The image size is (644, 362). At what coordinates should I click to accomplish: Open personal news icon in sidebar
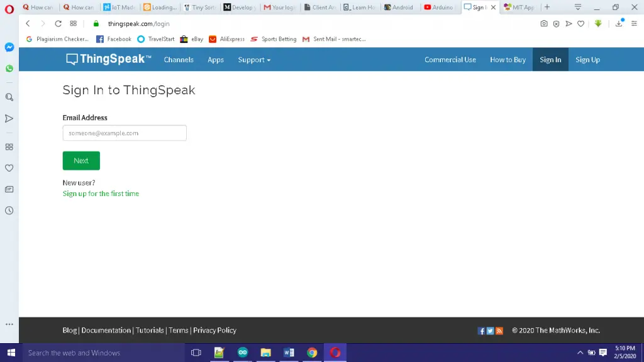(x=9, y=189)
